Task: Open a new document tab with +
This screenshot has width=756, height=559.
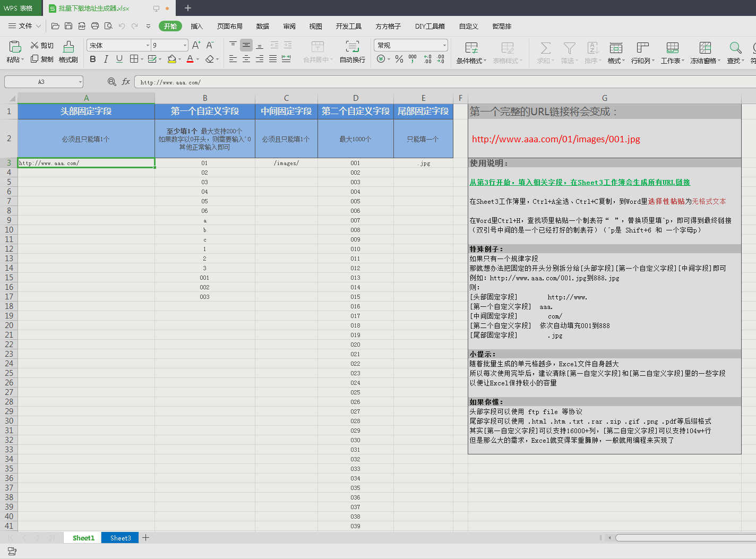Action: point(188,8)
